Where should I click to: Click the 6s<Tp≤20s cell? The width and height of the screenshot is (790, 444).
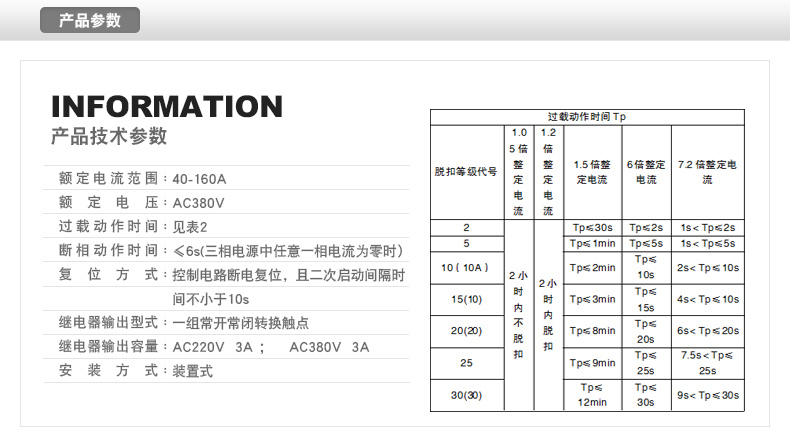[x=708, y=331]
